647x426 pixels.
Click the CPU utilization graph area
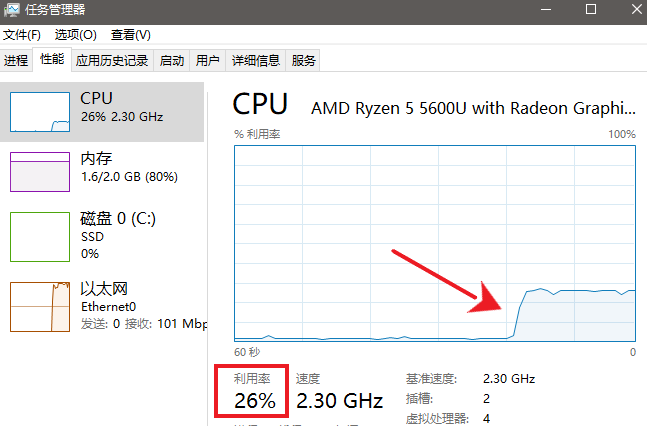pyautogui.click(x=435, y=243)
